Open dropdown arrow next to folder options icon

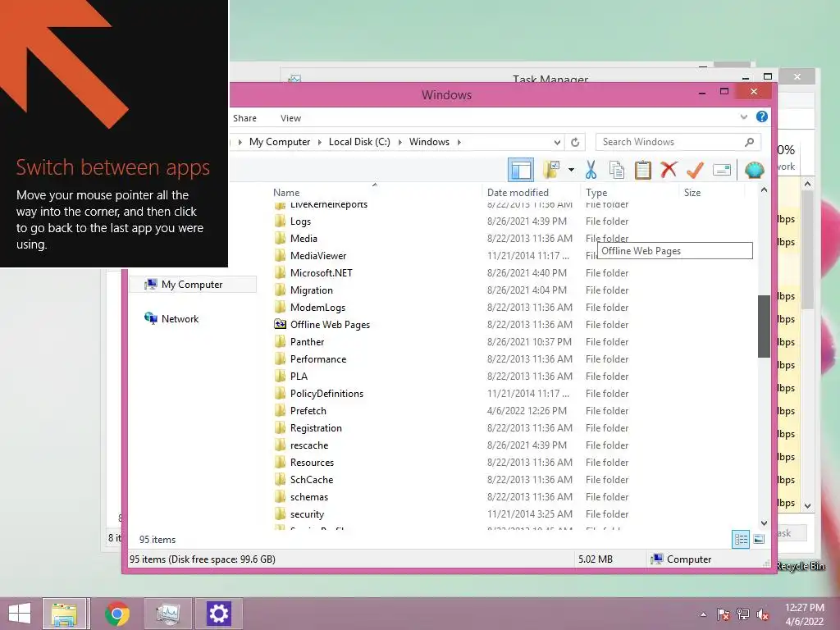571,170
